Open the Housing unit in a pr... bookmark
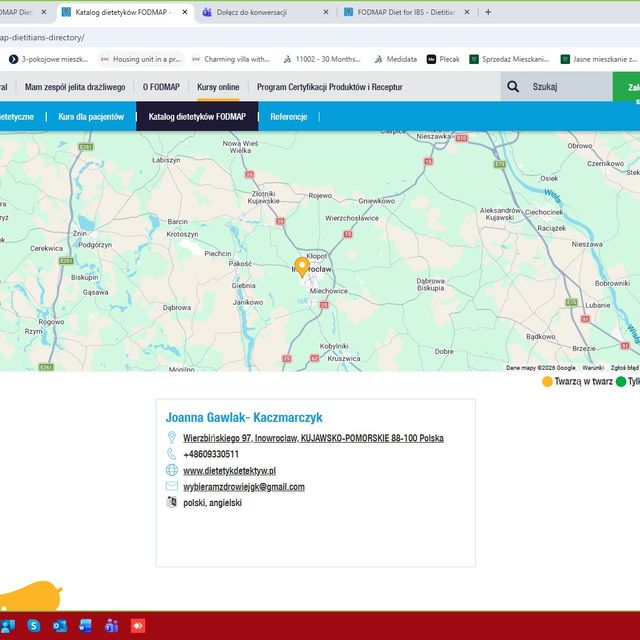The image size is (640, 640). pyautogui.click(x=141, y=59)
